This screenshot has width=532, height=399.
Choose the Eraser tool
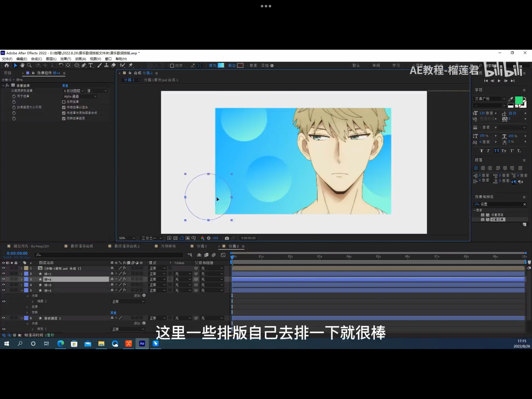(x=113, y=65)
